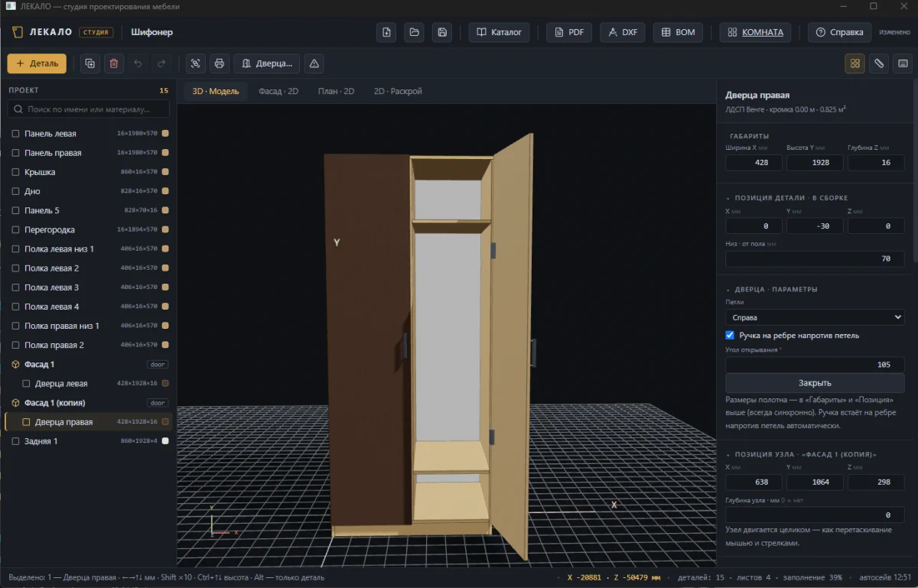Switch to the План · 2D tab
The height and width of the screenshot is (588, 918).
click(336, 92)
